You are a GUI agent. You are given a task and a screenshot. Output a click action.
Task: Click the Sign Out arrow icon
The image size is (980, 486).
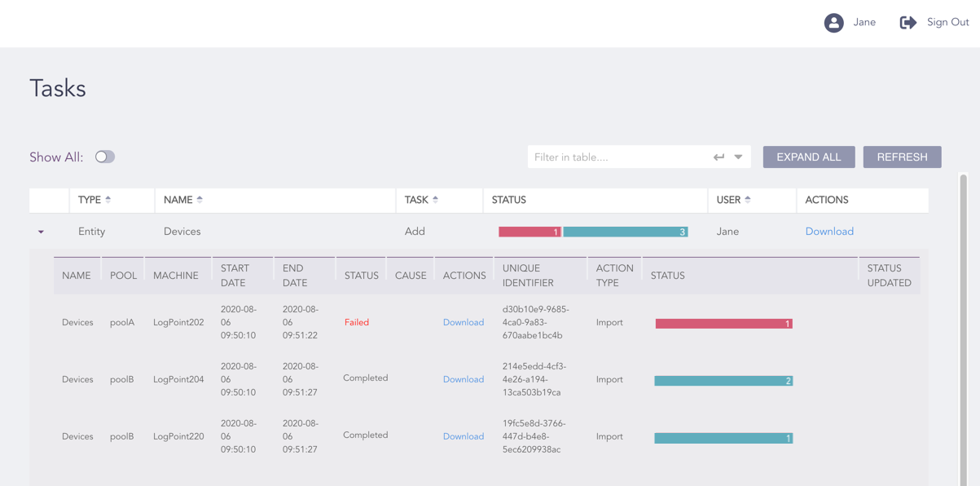907,22
